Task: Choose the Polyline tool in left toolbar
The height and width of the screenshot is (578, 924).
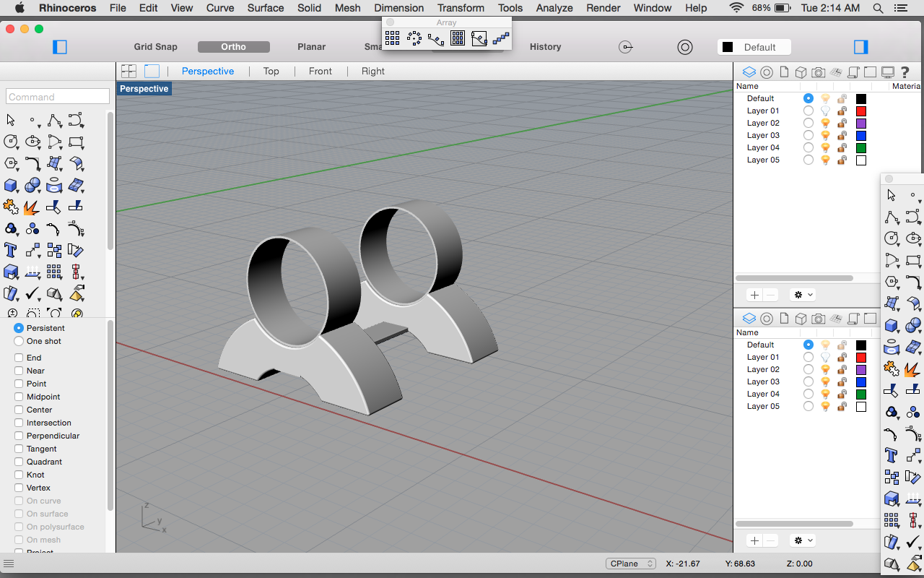Action: point(54,119)
